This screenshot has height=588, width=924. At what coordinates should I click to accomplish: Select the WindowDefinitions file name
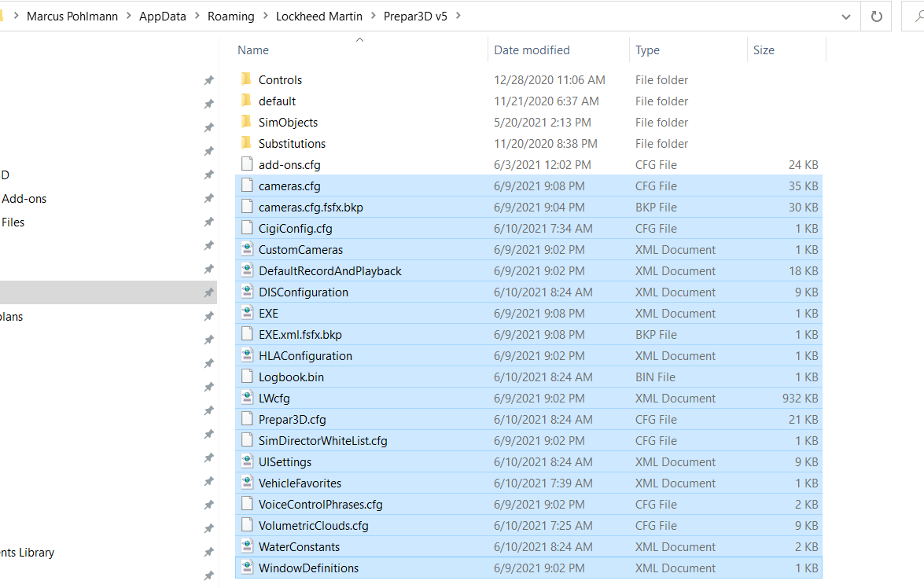point(308,568)
